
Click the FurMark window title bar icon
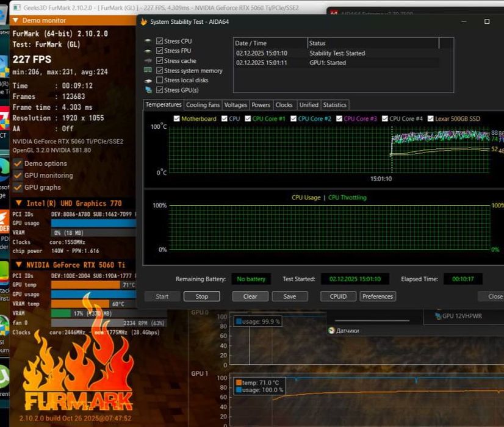click(17, 7)
